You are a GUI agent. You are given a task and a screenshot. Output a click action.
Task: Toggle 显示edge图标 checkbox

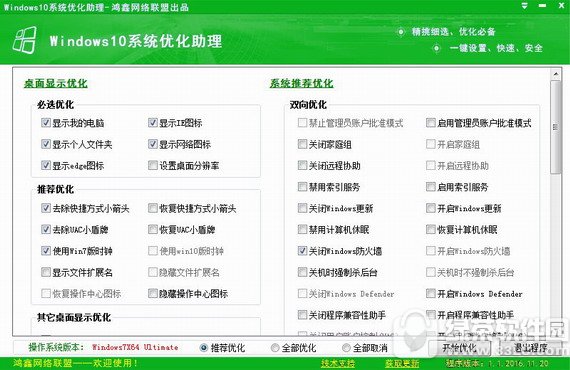pyautogui.click(x=46, y=165)
